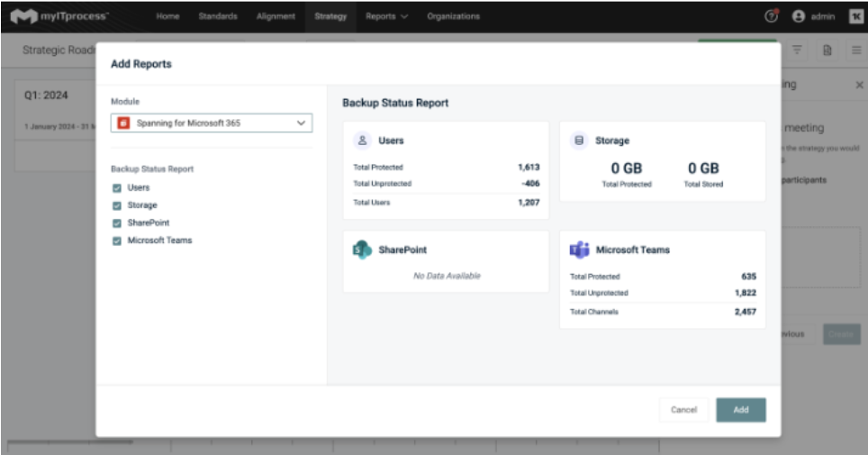Screen dimensions: 868x455
Task: Open the Module dropdown
Action: [x=212, y=123]
